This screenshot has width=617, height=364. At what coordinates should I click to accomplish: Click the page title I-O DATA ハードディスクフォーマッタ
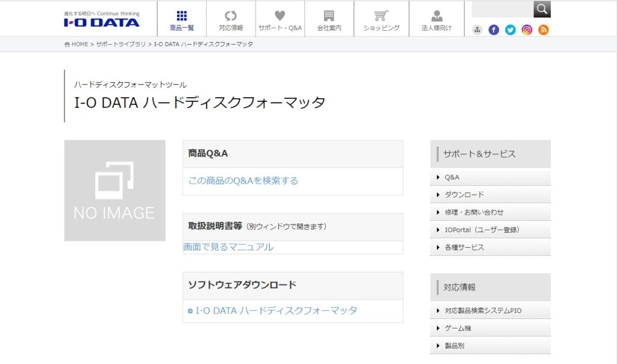coord(200,102)
